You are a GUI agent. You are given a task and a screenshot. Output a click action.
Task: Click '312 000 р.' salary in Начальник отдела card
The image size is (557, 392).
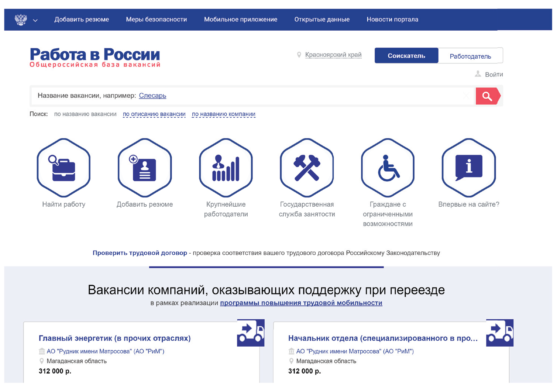click(x=305, y=371)
